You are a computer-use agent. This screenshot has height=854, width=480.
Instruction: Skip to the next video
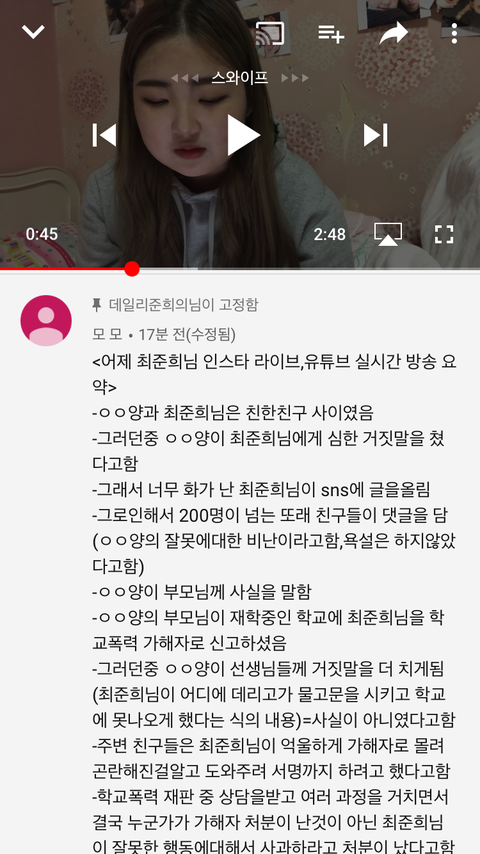(x=375, y=135)
